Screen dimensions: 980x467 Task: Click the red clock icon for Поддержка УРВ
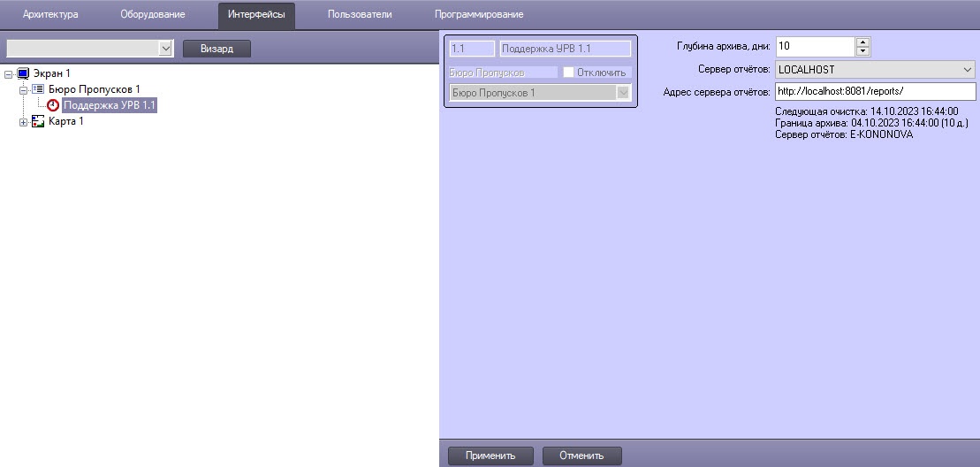click(53, 105)
